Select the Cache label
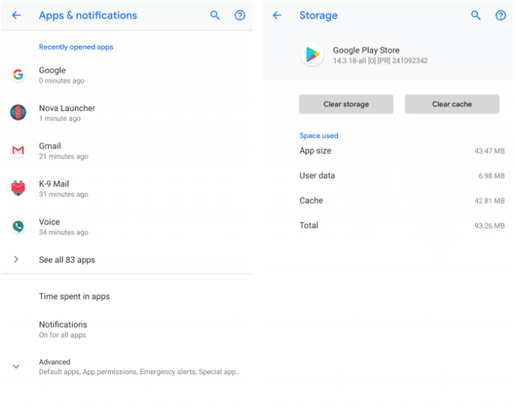This screenshot has width=514, height=420. pos(311,200)
